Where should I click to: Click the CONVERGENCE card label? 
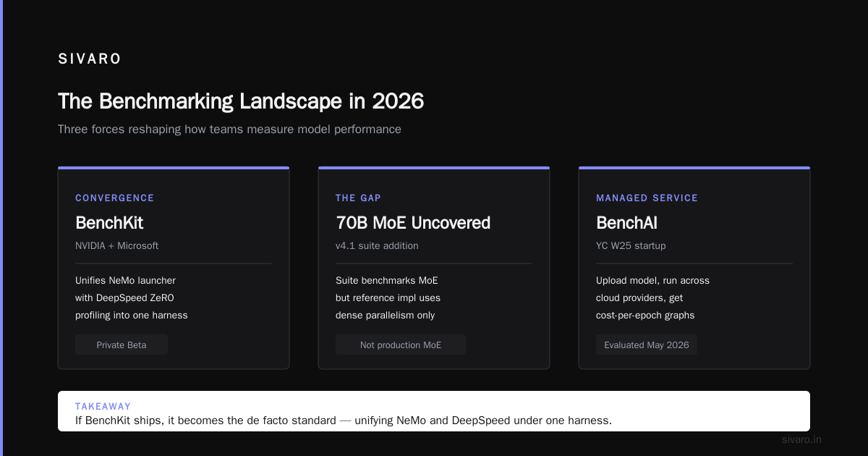pyautogui.click(x=114, y=198)
